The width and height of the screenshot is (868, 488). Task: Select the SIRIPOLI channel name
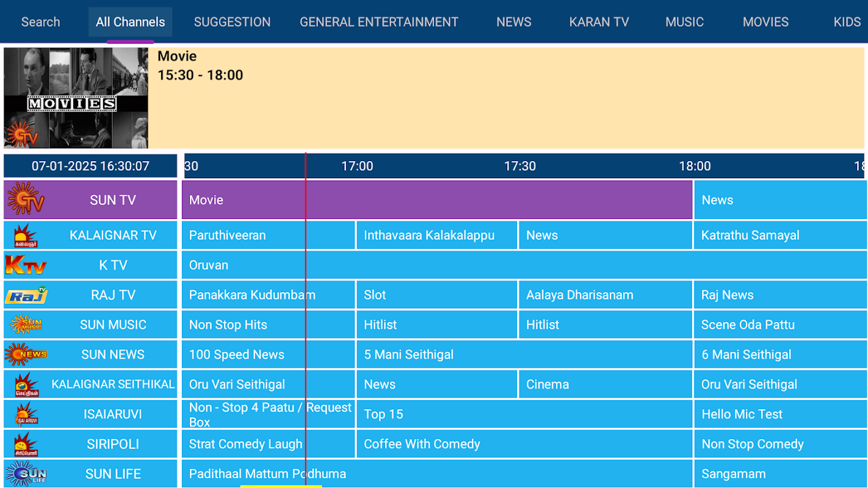click(113, 445)
